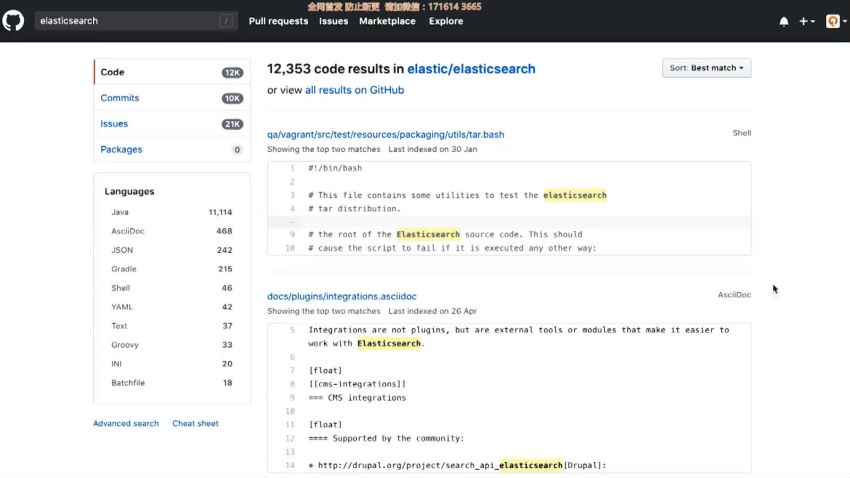Screen dimensions: 850x478
Task: Open docs/plugins/integrations.asciidoc result
Action: pos(342,296)
